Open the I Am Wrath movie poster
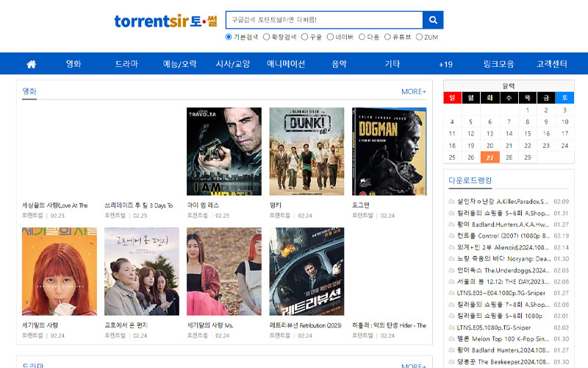This screenshot has height=368, width=588. pos(224,152)
